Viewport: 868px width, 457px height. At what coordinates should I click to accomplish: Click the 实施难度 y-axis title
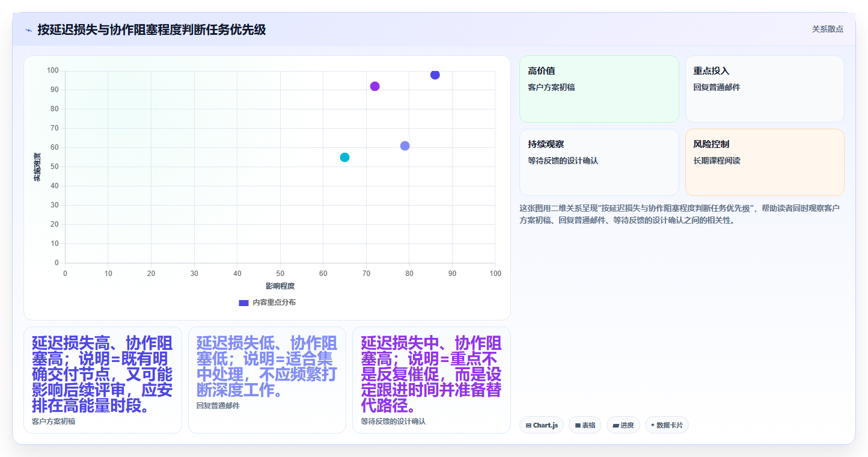(37, 167)
